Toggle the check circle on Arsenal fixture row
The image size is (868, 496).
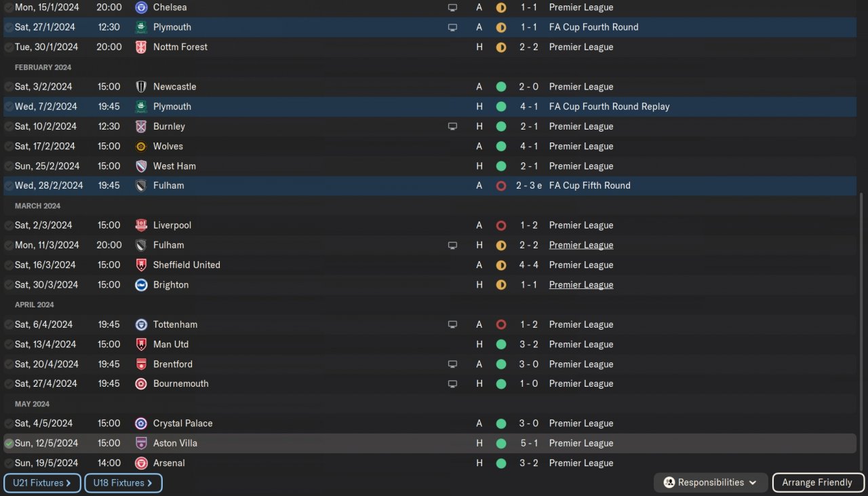[x=9, y=463]
